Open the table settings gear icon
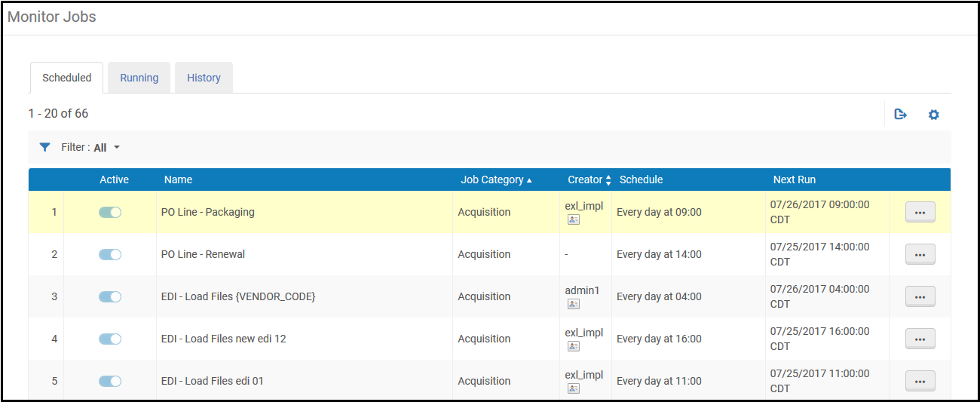Viewport: 980px width, 402px height. tap(933, 115)
